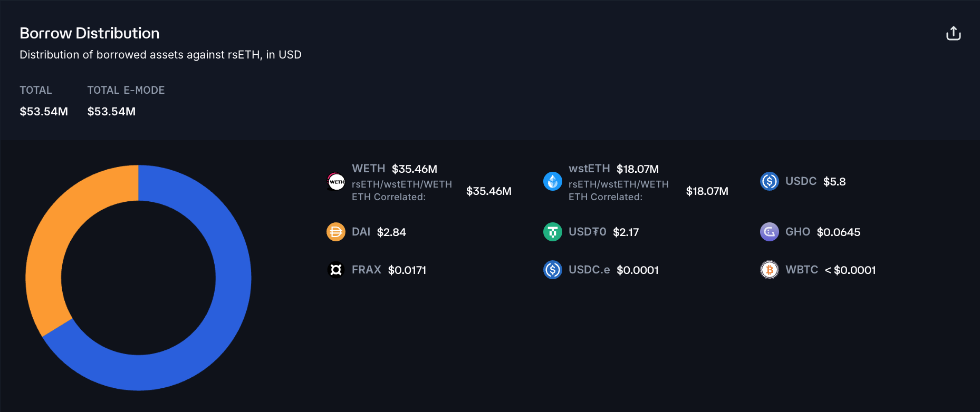Click the TOTAL E-MODE value $53.54M
This screenshot has width=980, height=412.
tap(111, 112)
